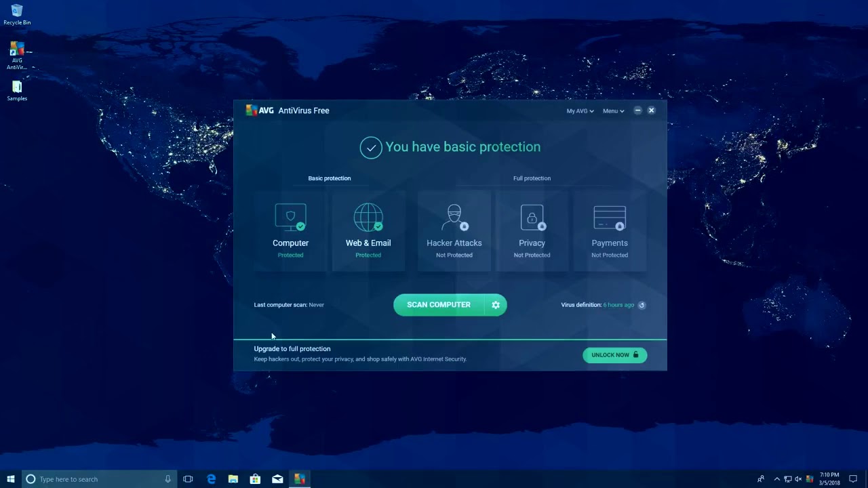Click the AVG logo in the title bar
868x488 pixels.
tap(260, 110)
